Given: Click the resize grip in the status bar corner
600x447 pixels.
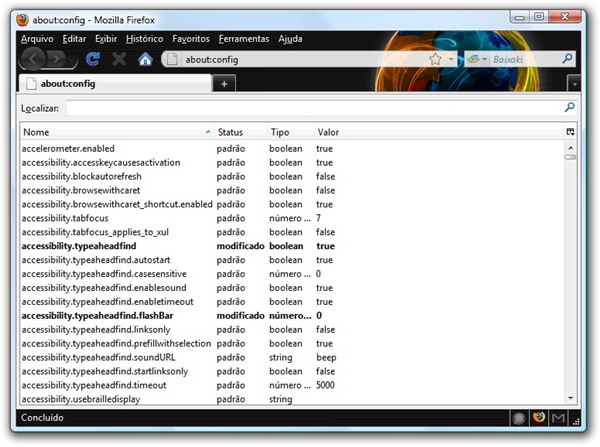Looking at the screenshot, I should [x=576, y=421].
